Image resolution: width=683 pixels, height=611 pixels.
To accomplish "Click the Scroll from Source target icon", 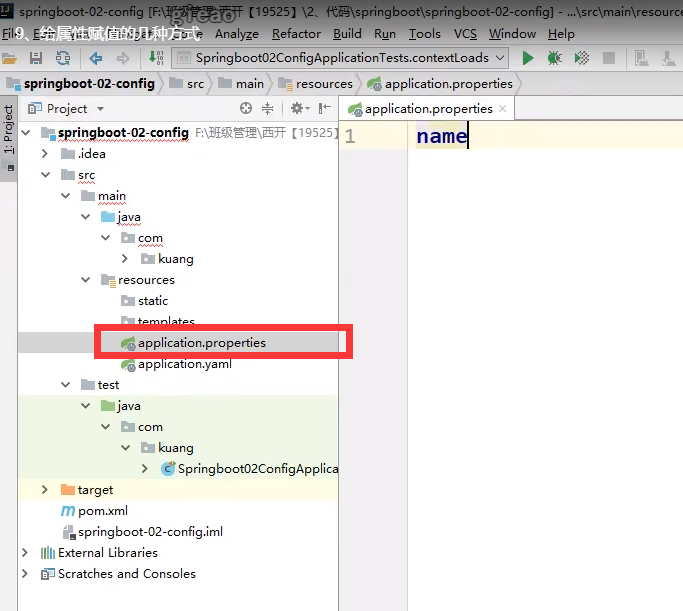I will 246,108.
